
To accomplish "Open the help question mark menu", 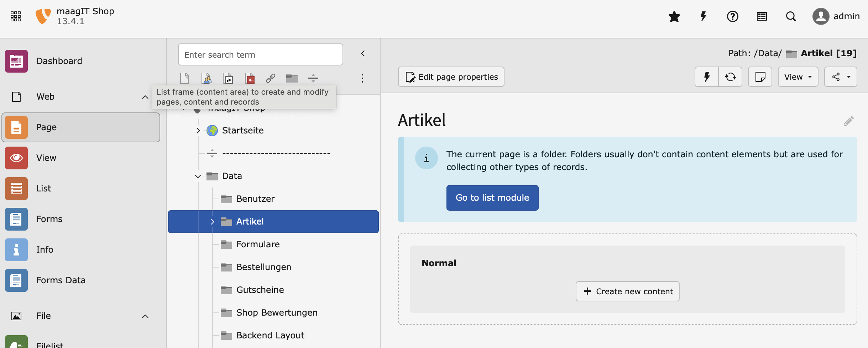I will pyautogui.click(x=732, y=17).
